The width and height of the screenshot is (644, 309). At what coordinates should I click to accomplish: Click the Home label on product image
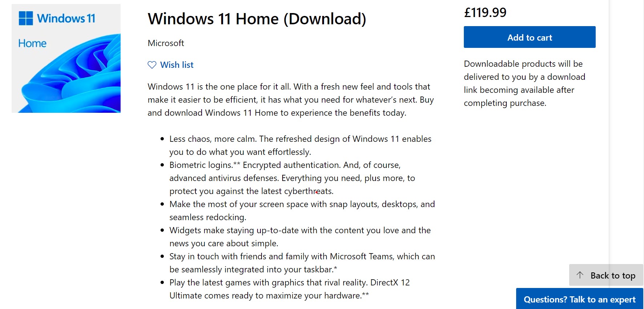point(32,44)
